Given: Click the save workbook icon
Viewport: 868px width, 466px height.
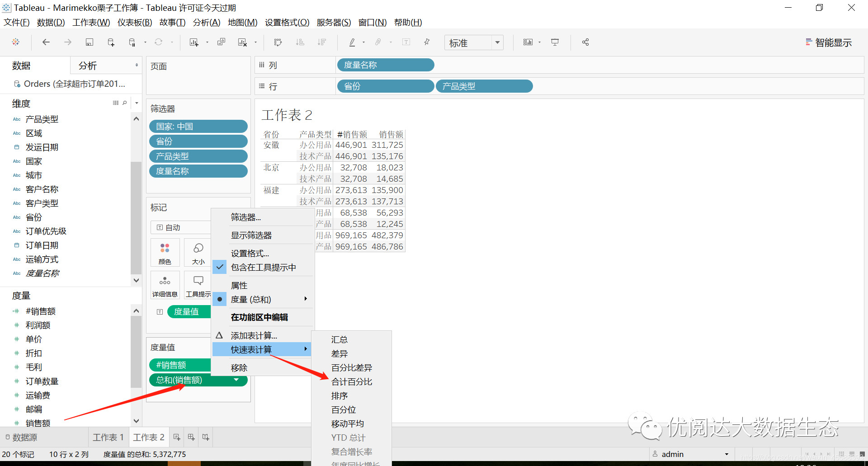Looking at the screenshot, I should (x=90, y=42).
